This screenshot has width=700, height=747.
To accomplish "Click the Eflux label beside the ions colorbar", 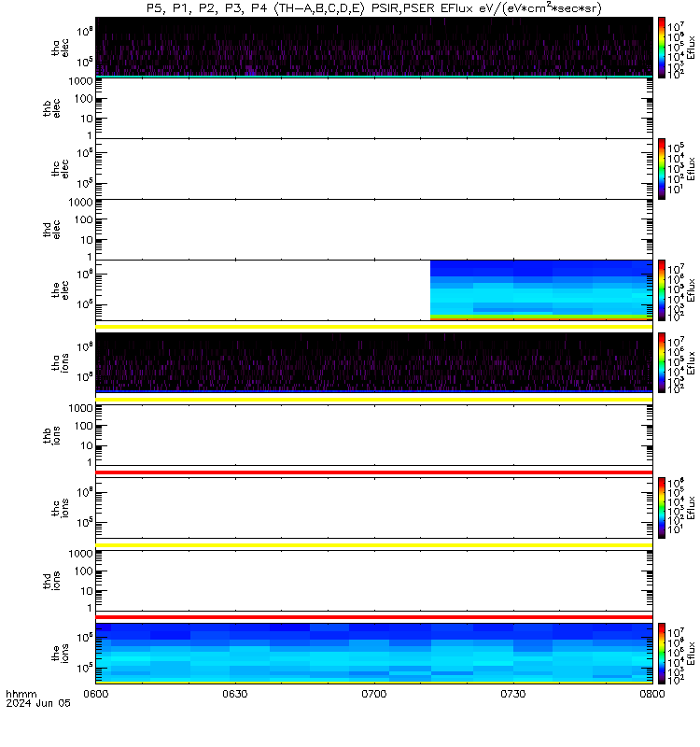I will 691,653.
